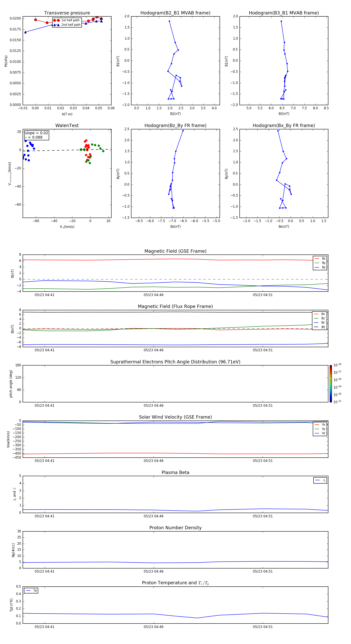This screenshot has height=644, width=351.
Task: Click the Suprathermal Electrons Pitch Angle Distribution title
Action: 175,362
